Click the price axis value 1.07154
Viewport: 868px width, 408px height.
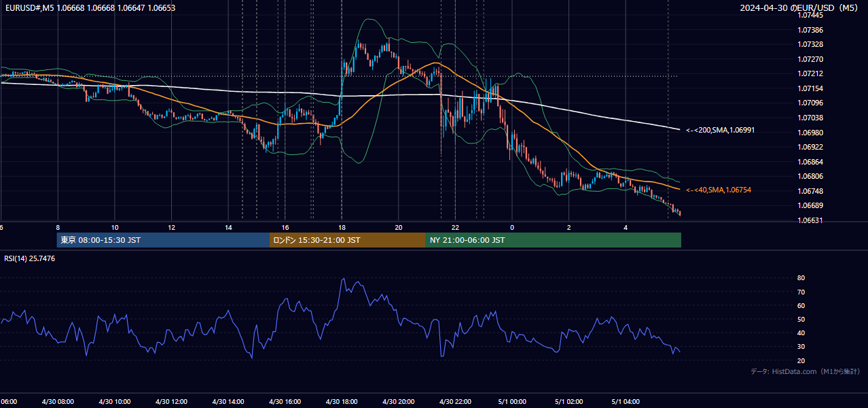[810, 88]
